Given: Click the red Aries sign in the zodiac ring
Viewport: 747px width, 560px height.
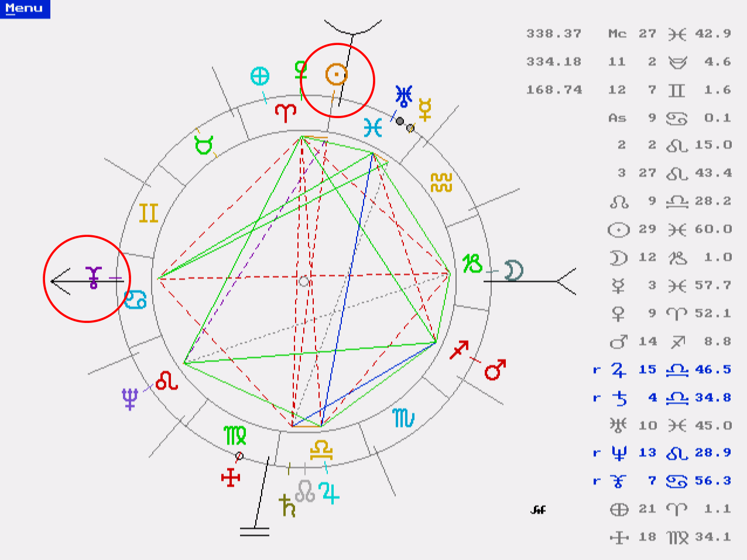Looking at the screenshot, I should click(x=286, y=112).
